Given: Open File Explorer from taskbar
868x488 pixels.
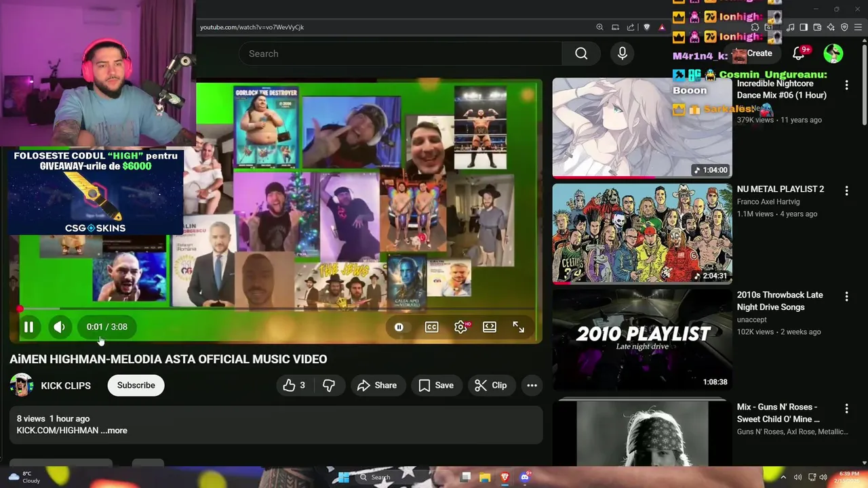Looking at the screenshot, I should [485, 477].
